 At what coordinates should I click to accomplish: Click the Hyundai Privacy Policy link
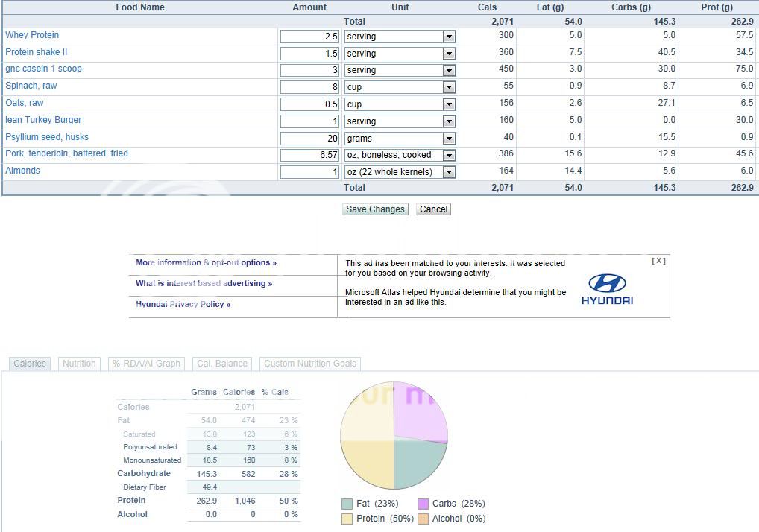tap(183, 304)
